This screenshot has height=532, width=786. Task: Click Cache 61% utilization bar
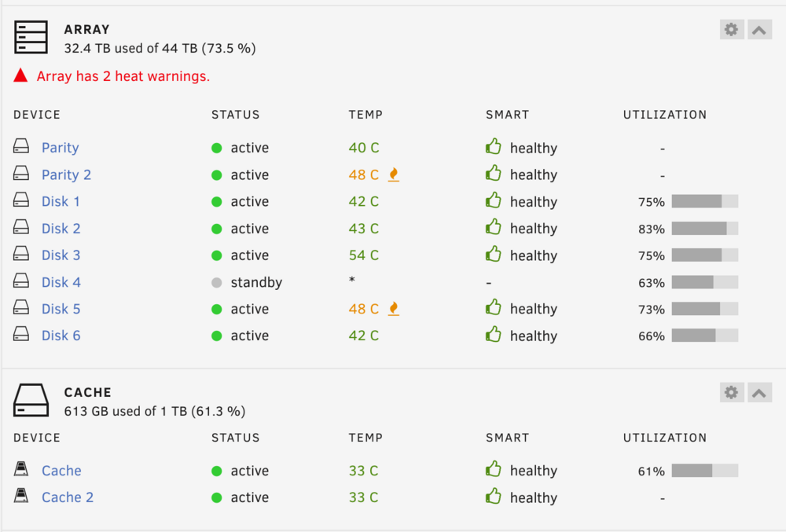click(705, 471)
